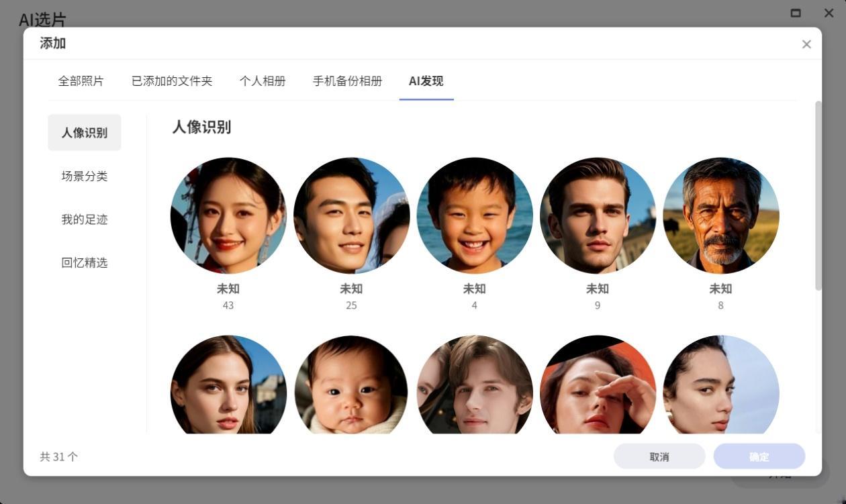This screenshot has height=504, width=846.
Task: Select the AI发现 tab
Action: tap(426, 81)
